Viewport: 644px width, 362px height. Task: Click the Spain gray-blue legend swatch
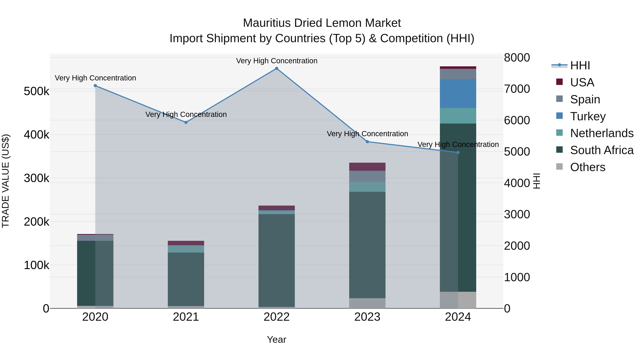point(560,99)
